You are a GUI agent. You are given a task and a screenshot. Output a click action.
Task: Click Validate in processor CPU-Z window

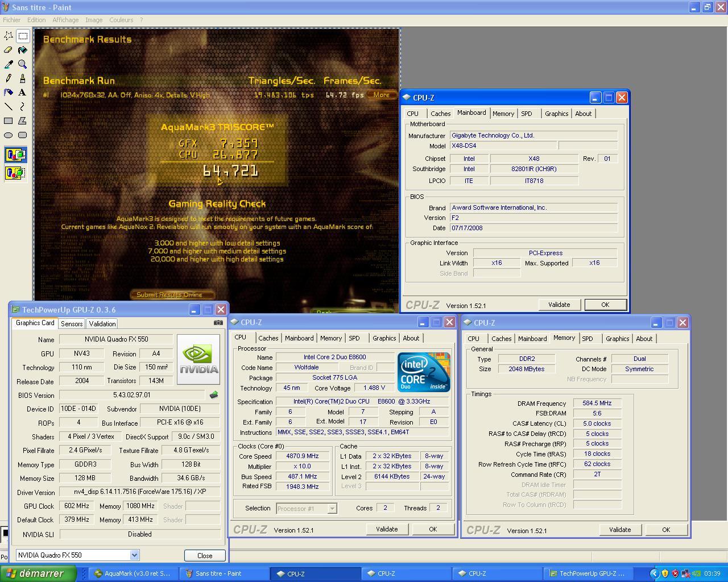pos(387,529)
